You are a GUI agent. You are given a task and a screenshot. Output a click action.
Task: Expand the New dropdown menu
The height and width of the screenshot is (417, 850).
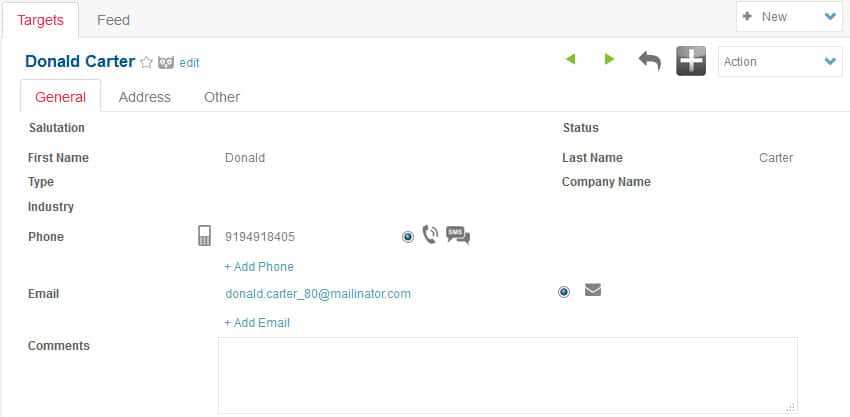coord(789,17)
